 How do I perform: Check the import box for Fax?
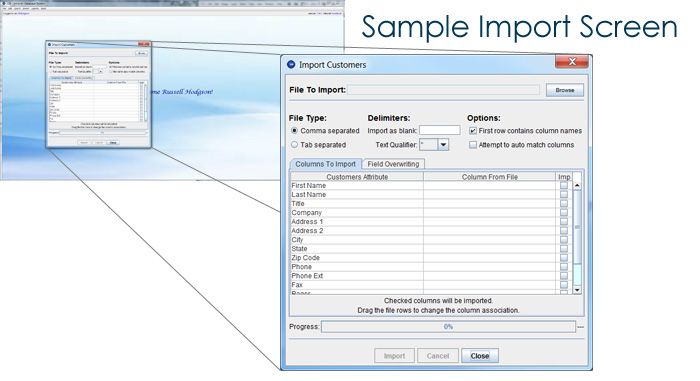click(564, 285)
